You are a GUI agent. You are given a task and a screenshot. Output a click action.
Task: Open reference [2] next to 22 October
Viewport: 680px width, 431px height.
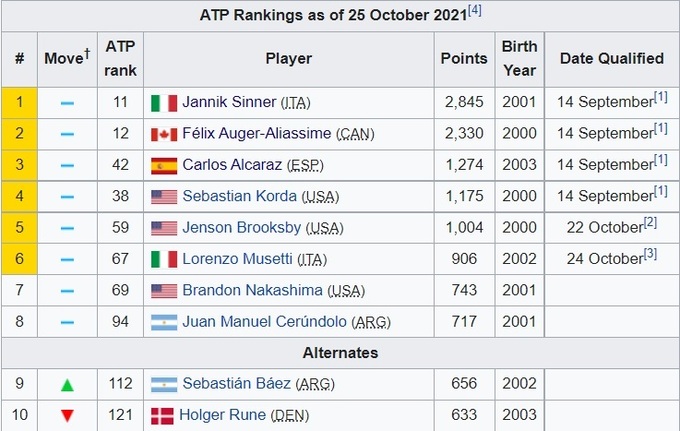pyautogui.click(x=650, y=221)
